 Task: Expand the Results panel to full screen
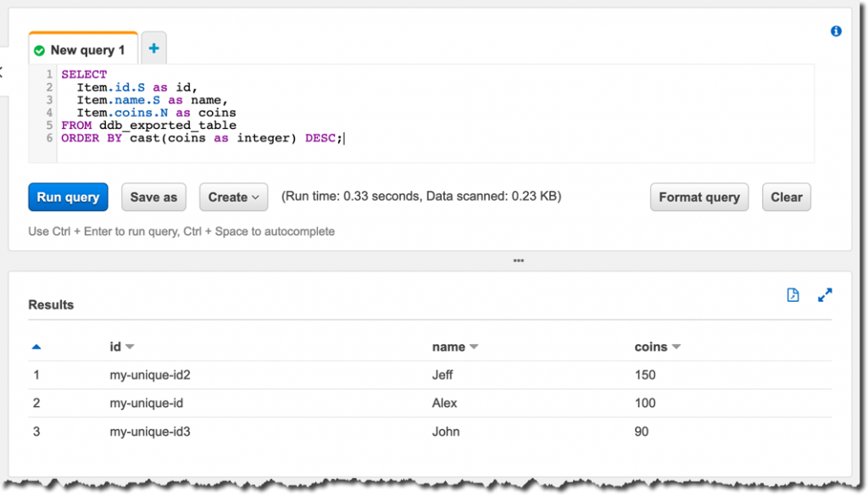click(825, 295)
